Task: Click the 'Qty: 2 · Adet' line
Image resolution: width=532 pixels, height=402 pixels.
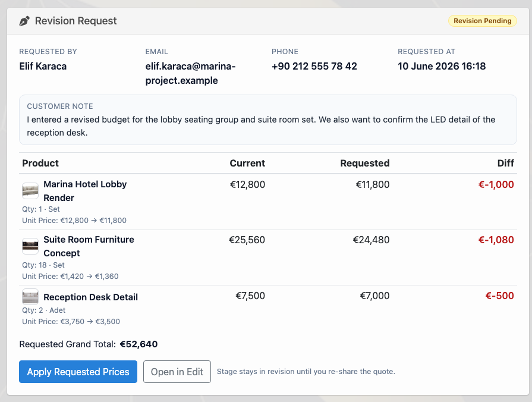Action: [x=44, y=310]
